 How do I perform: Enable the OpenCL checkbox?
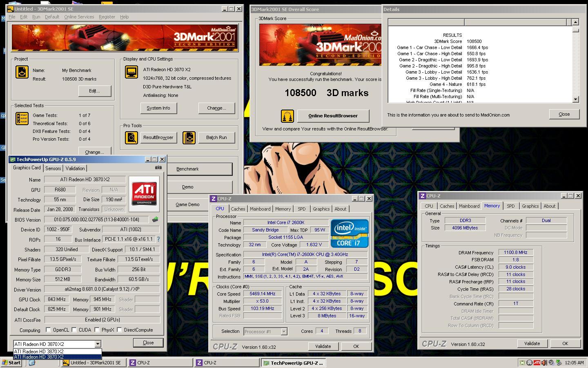49,330
